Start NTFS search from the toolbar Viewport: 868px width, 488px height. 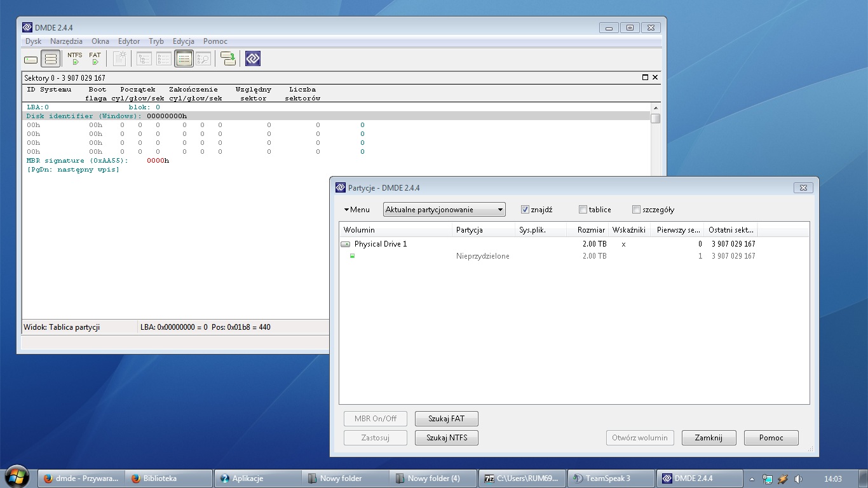coord(74,59)
